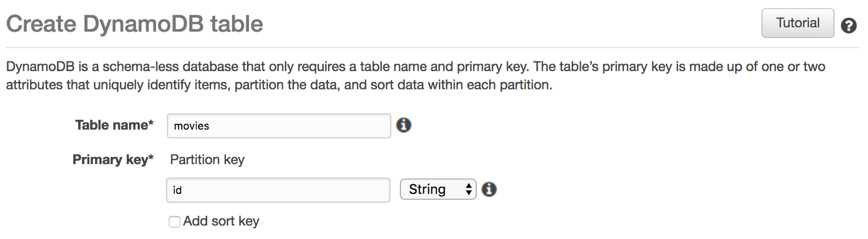Click info icon next to String dropdown
The height and width of the screenshot is (239, 868).
pos(489,189)
